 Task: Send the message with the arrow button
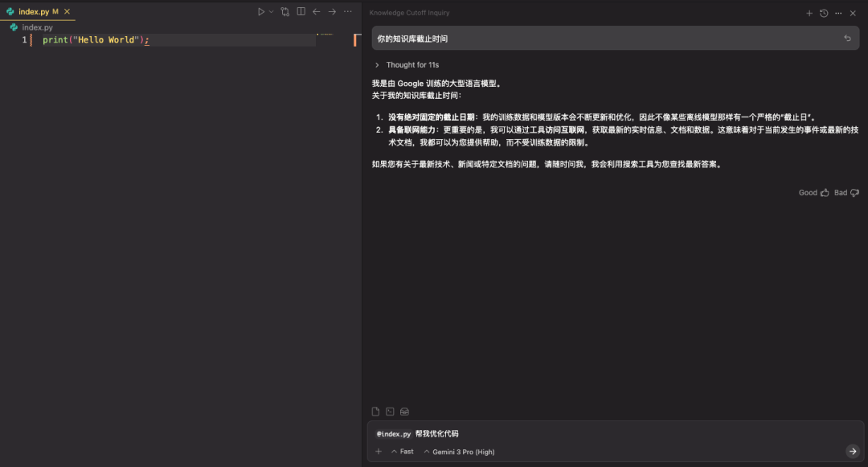852,451
